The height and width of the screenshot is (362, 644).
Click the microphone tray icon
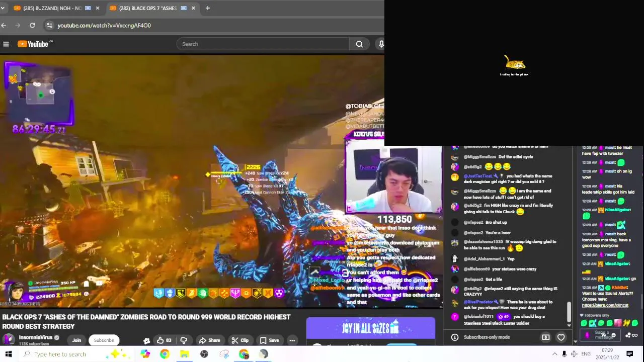[x=564, y=354]
